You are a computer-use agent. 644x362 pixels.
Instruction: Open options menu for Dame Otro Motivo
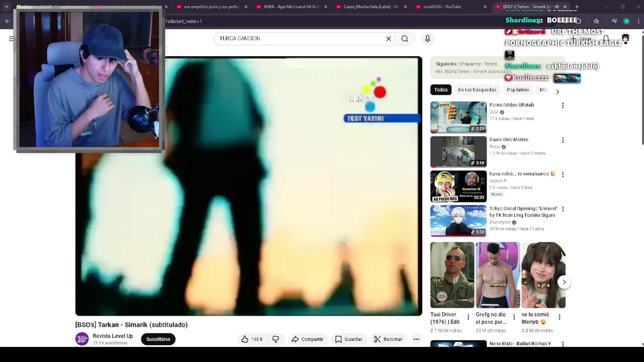tap(563, 140)
